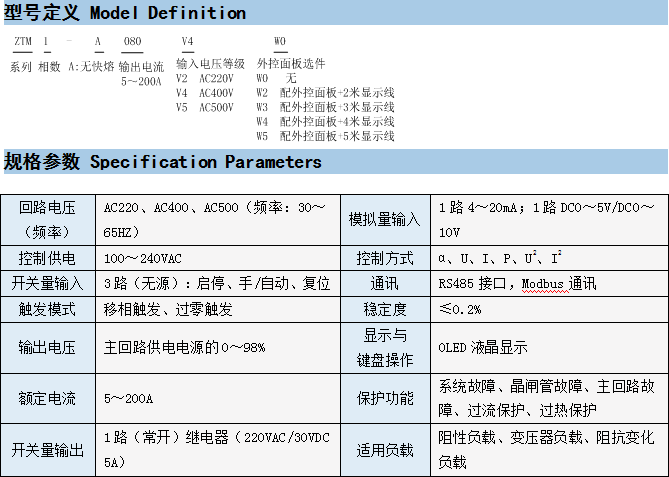669x477 pixels.
Task: Click the '稳定度' table cell
Action: (385, 309)
